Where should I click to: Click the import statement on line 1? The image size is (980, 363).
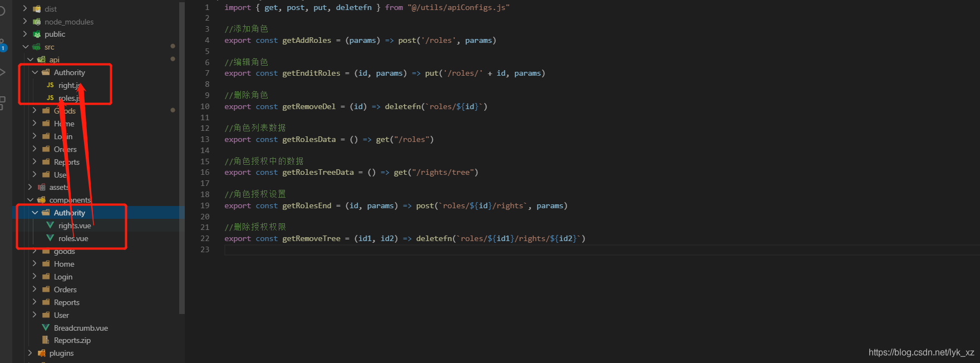[367, 7]
